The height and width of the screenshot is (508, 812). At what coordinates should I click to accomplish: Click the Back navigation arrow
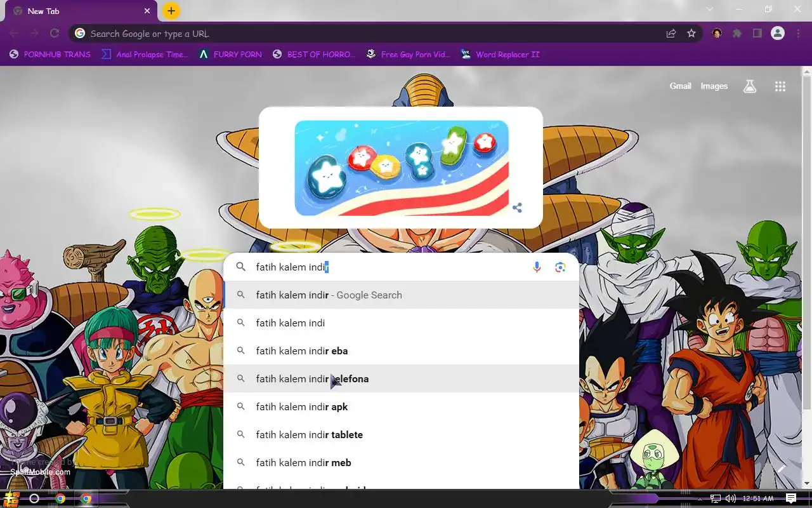[14, 34]
